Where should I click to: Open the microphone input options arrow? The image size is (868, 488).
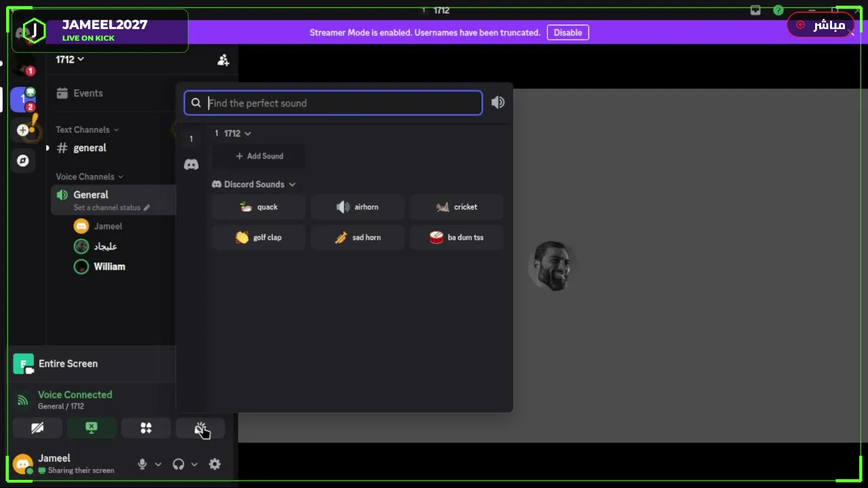click(x=158, y=464)
